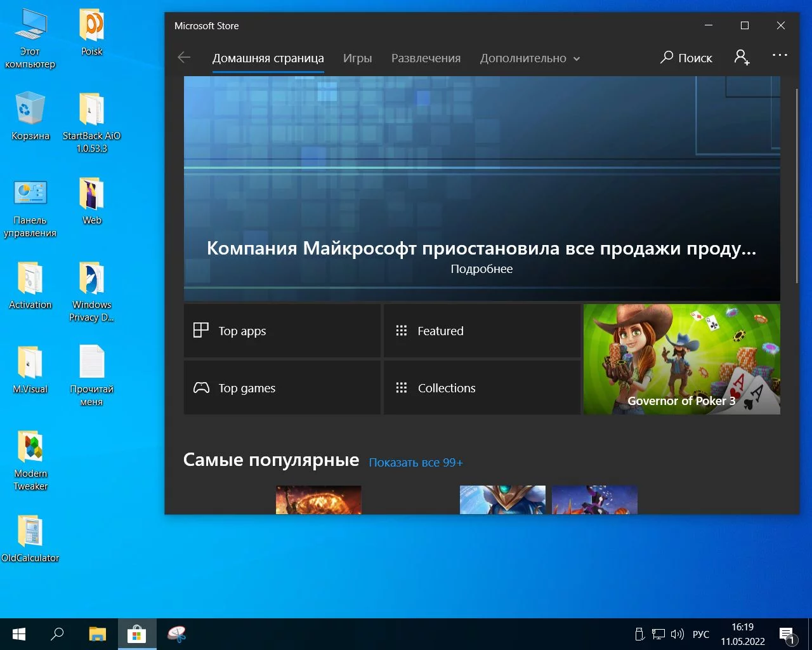Screen dimensions: 812x650
Task: Expand the Дополнительно dropdown menu
Action: pyautogui.click(x=530, y=58)
